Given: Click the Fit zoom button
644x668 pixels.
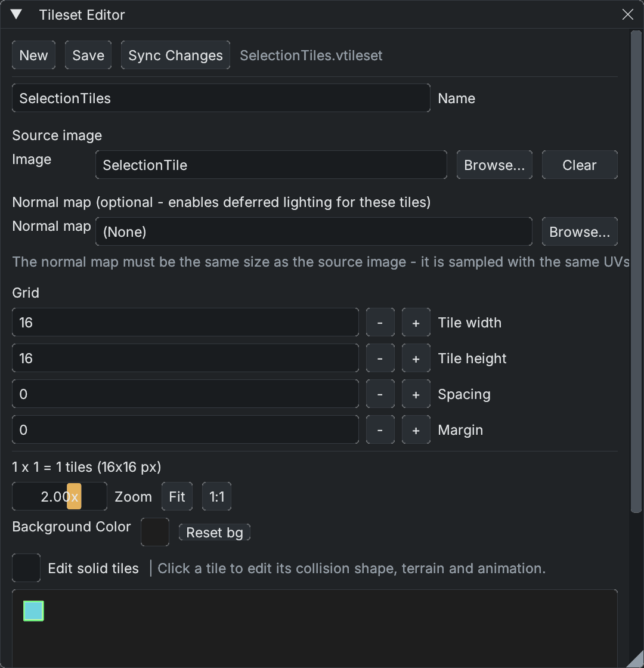Looking at the screenshot, I should click(x=177, y=496).
